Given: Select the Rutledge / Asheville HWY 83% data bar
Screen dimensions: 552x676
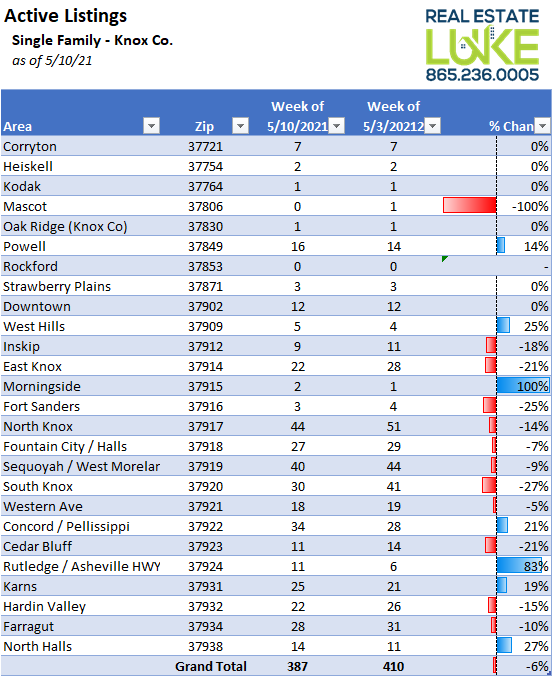Looking at the screenshot, I should [x=519, y=565].
